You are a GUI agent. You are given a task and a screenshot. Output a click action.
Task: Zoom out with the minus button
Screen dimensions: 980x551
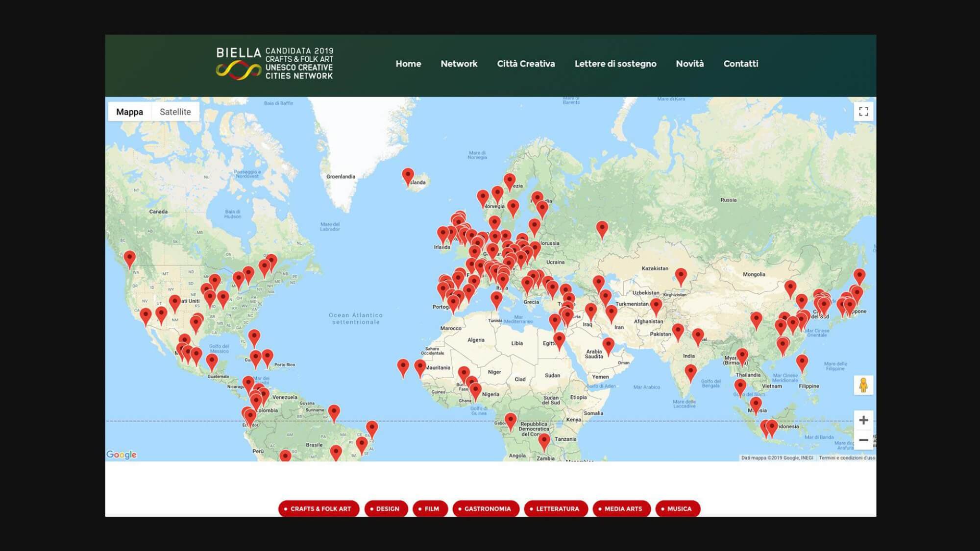(x=863, y=440)
